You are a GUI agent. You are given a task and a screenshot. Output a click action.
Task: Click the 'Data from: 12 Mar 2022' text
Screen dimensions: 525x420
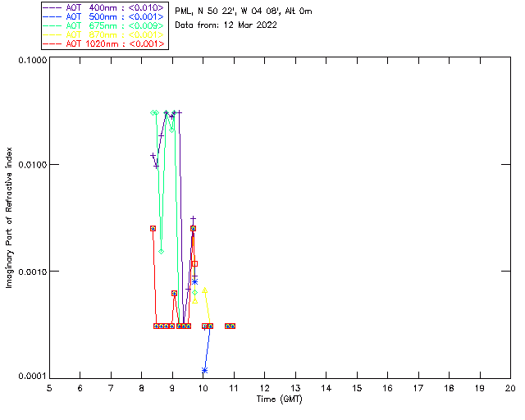pos(226,25)
